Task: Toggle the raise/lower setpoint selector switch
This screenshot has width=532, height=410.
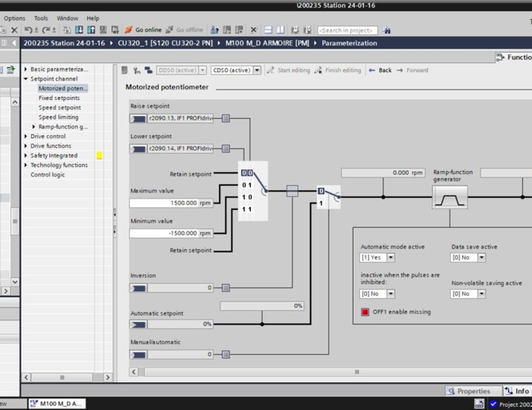Action: click(253, 191)
